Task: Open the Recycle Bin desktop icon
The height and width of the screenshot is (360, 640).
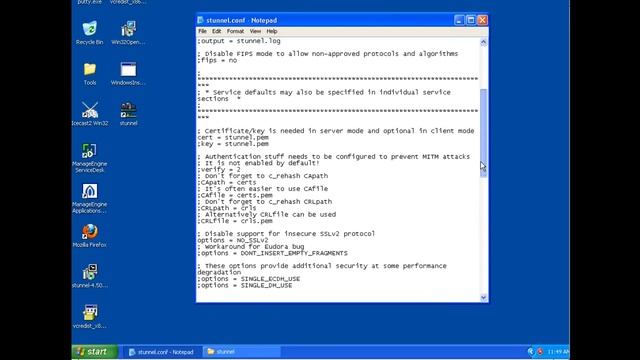Action: click(90, 33)
